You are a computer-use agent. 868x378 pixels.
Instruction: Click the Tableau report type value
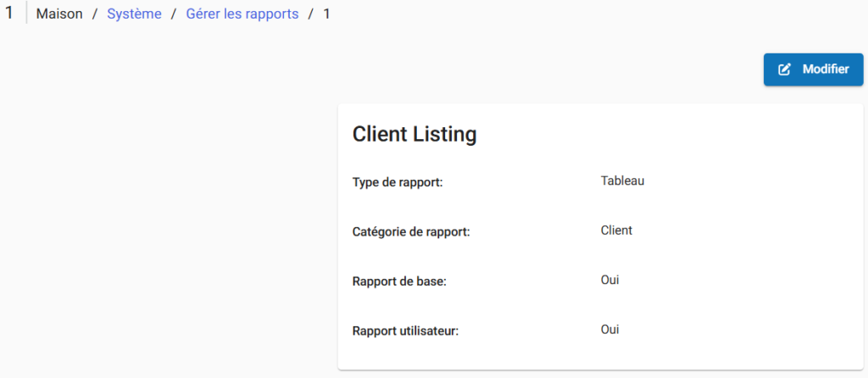point(624,181)
